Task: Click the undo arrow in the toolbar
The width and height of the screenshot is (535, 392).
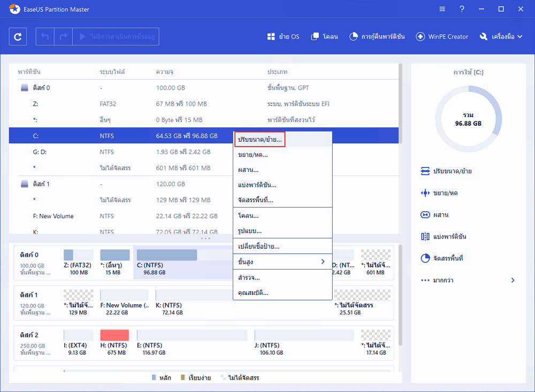Action: pos(45,36)
